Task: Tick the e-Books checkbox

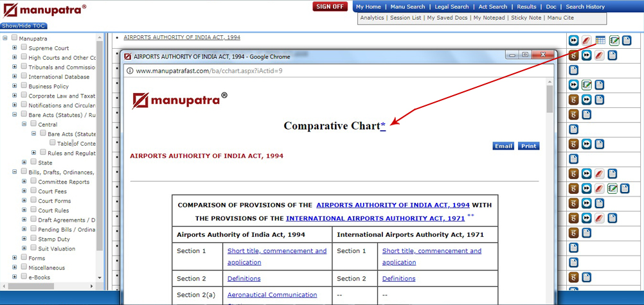Action: coord(24,277)
